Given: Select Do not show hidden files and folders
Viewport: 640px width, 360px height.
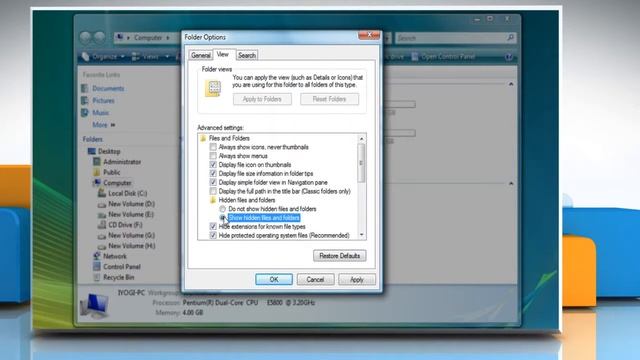Looking at the screenshot, I should (x=223, y=209).
